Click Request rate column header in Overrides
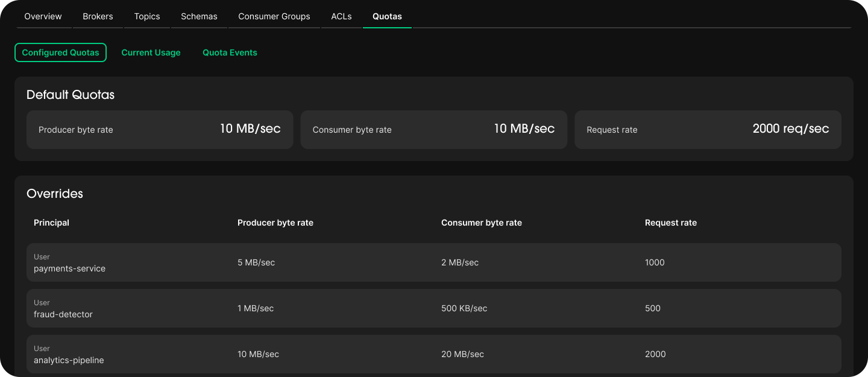Screen dimensions: 868x377 (671, 223)
